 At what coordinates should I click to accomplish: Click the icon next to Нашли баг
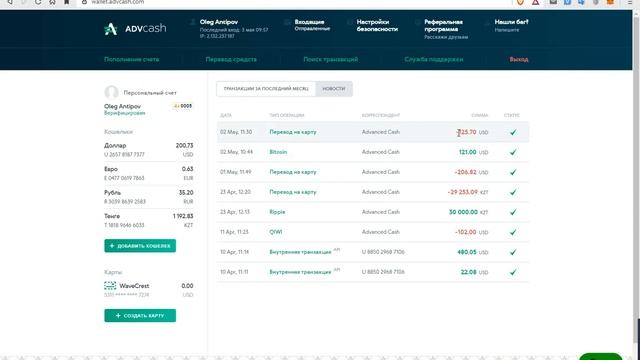tap(487, 22)
